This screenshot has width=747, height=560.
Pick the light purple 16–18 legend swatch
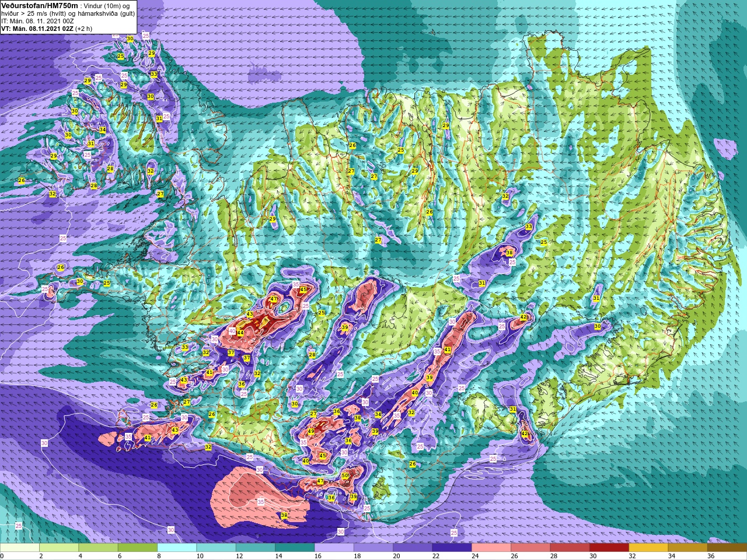point(334,548)
